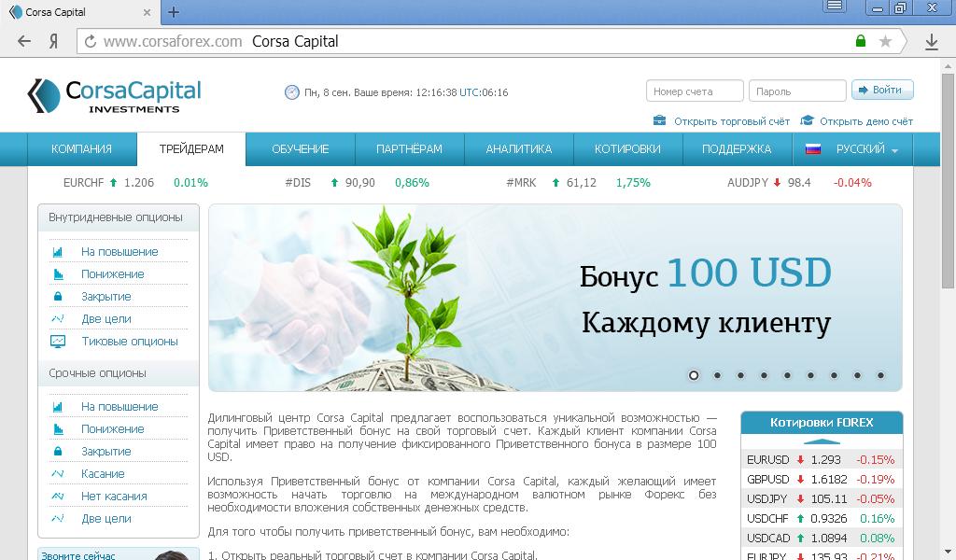Select the last banner slide dot
This screenshot has width=956, height=560.
(880, 375)
